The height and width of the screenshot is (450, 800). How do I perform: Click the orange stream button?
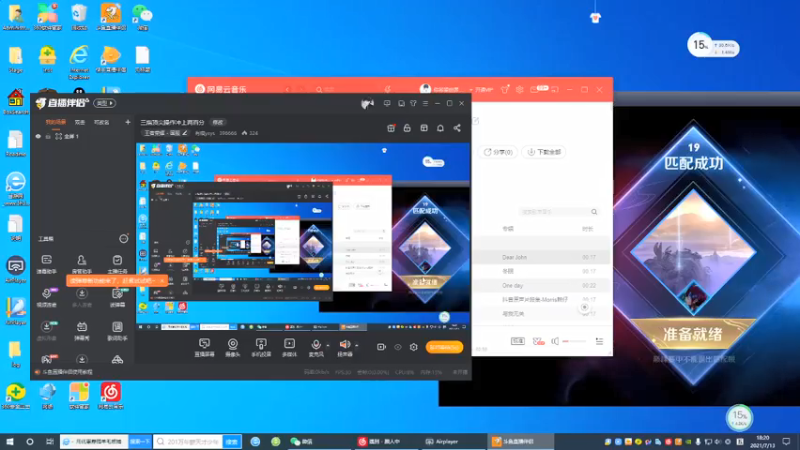(x=444, y=347)
